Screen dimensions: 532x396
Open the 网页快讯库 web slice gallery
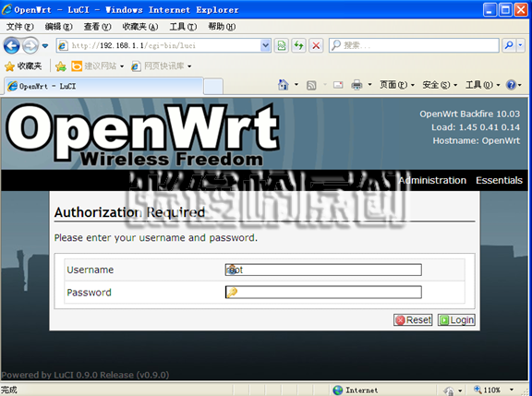click(161, 66)
